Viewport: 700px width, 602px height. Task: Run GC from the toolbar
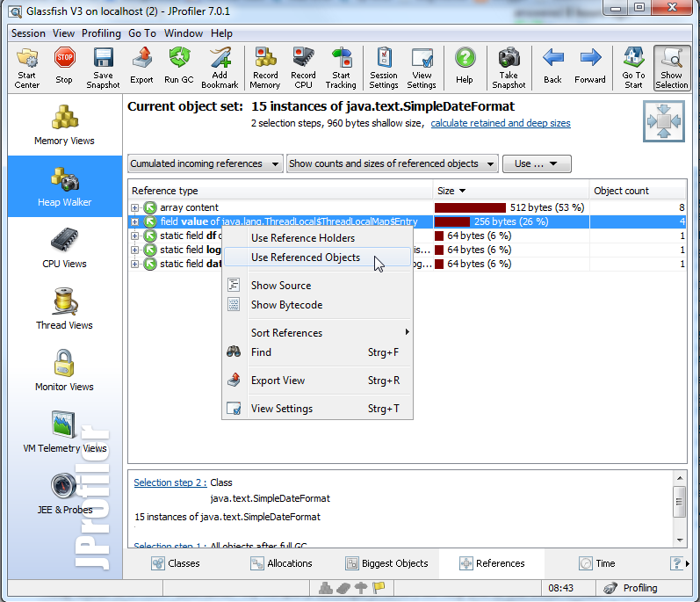point(179,67)
